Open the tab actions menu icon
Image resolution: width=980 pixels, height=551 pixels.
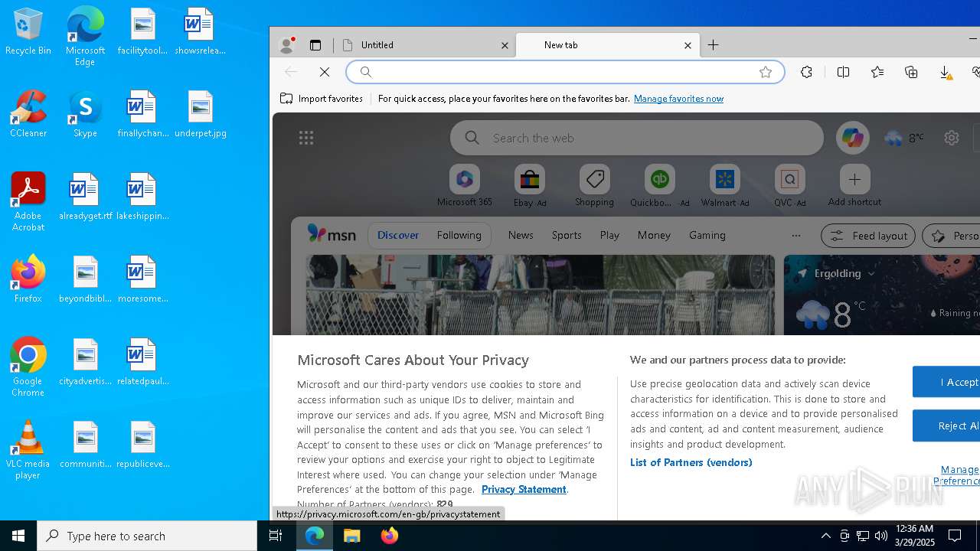pos(315,45)
